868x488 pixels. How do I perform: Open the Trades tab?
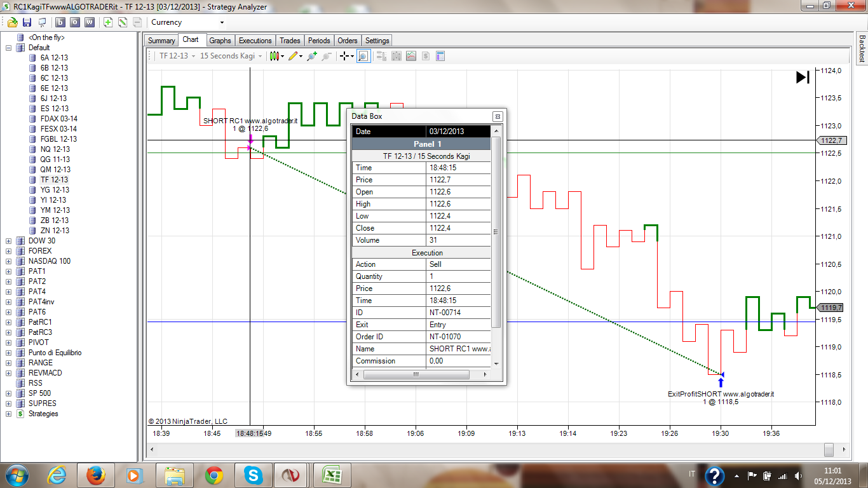[290, 41]
